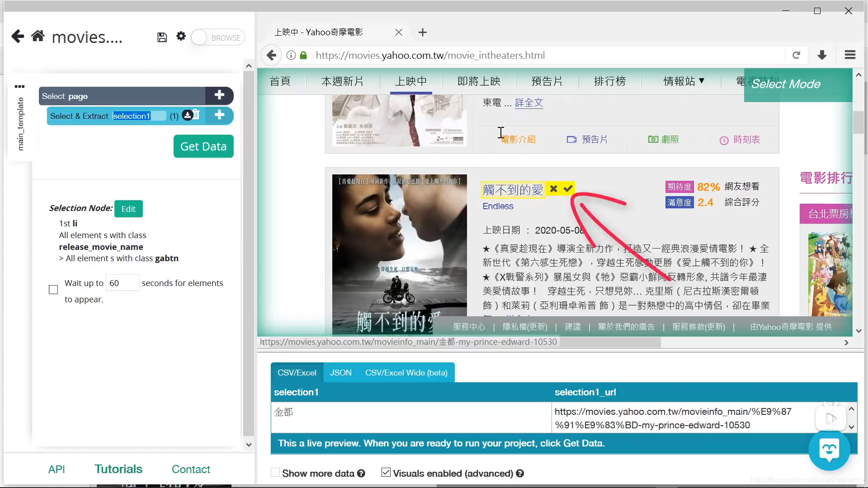
Task: Go to home icon in sidebar
Action: tap(38, 36)
